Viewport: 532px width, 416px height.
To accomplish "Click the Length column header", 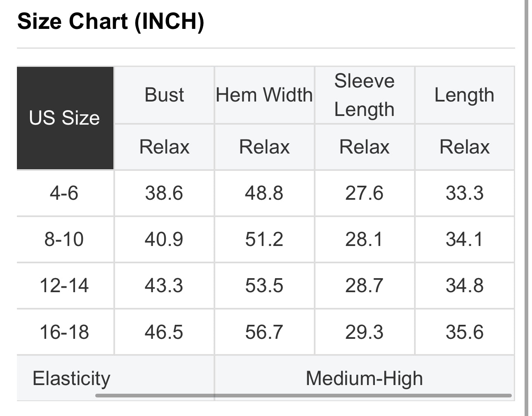I will pyautogui.click(x=464, y=95).
